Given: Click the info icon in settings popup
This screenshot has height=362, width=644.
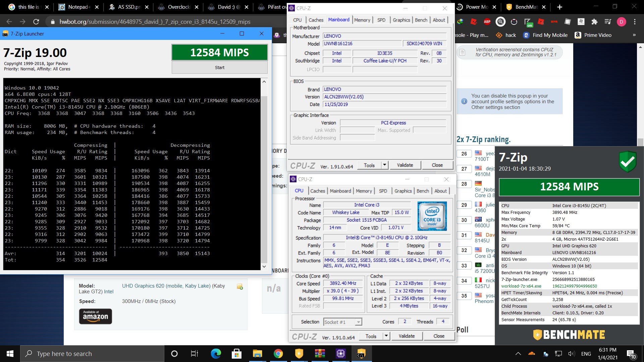Looking at the screenshot, I should click(464, 101).
